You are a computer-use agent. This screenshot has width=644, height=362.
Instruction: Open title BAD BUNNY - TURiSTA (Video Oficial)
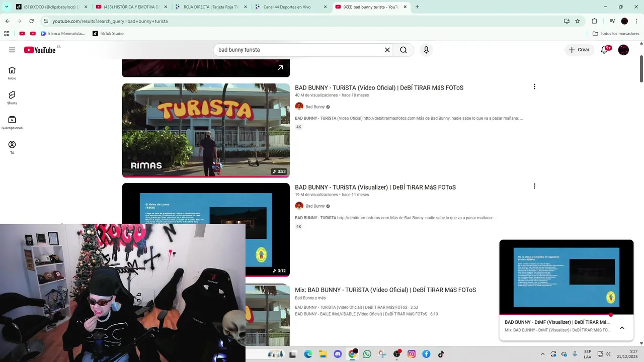click(379, 87)
